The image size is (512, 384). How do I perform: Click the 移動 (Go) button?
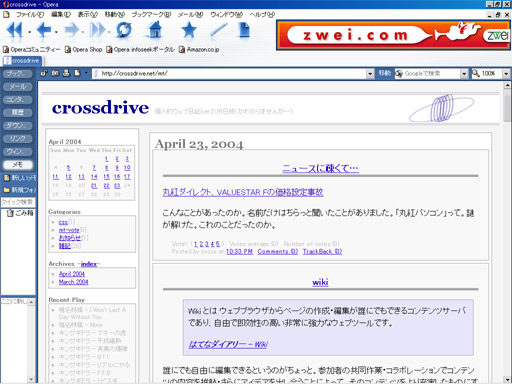click(384, 73)
